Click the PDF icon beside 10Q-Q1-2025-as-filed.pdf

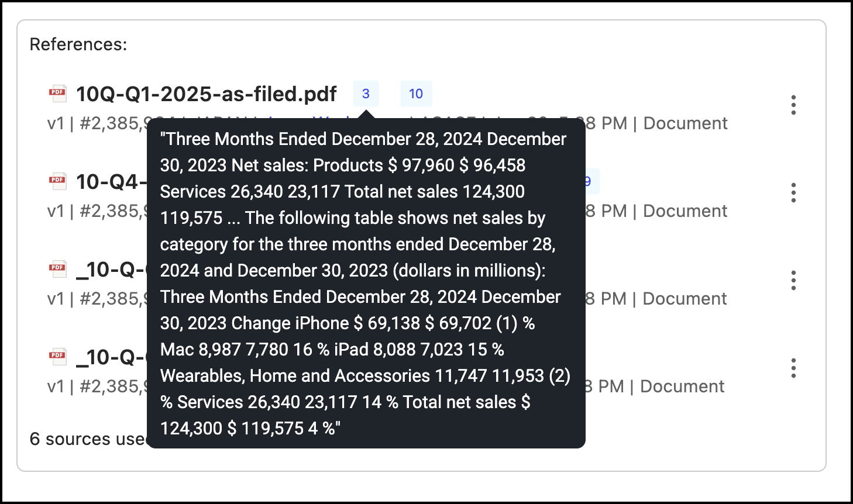pos(58,92)
